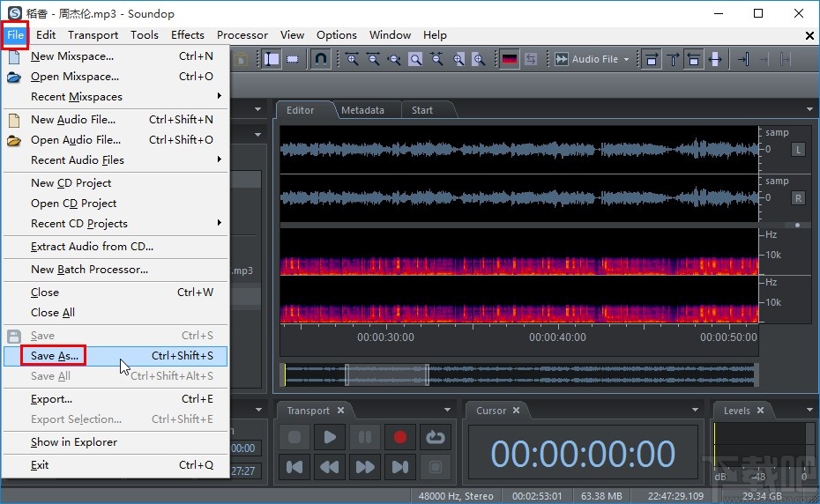This screenshot has width=820, height=504.
Task: Click the red Record button
Action: (400, 437)
